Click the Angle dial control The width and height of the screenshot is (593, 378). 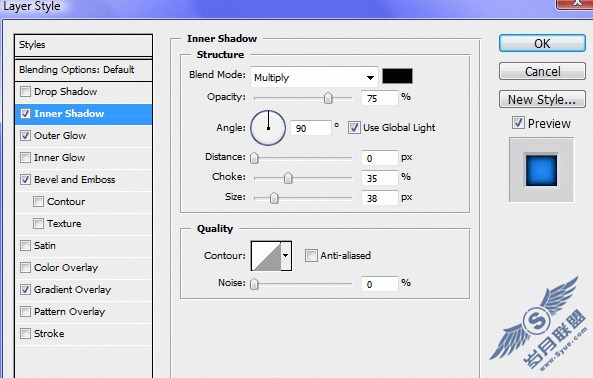coord(268,128)
